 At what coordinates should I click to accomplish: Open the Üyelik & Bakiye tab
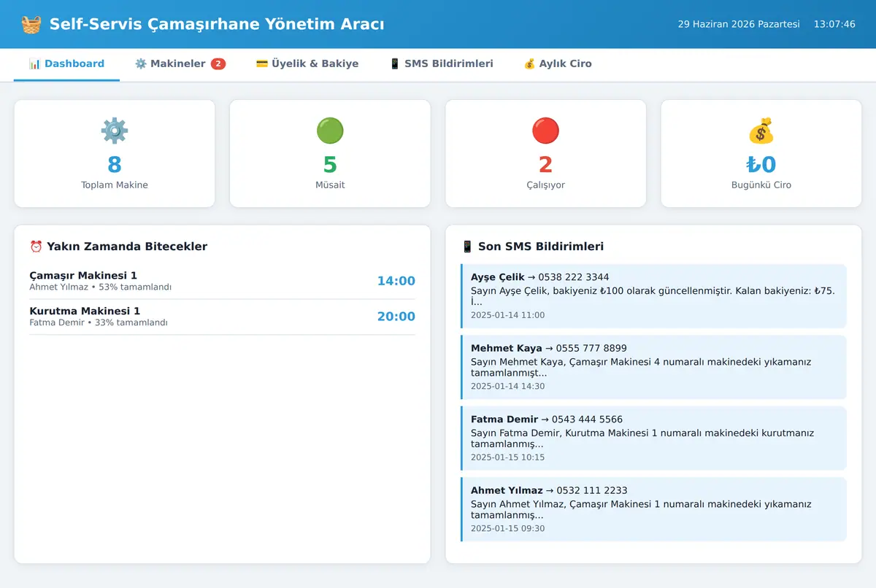click(x=307, y=64)
